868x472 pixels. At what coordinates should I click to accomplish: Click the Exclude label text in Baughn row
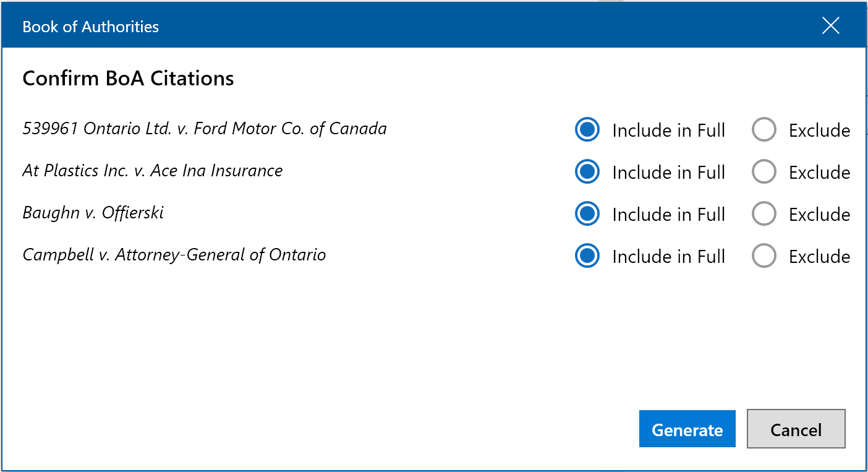pyautogui.click(x=819, y=215)
